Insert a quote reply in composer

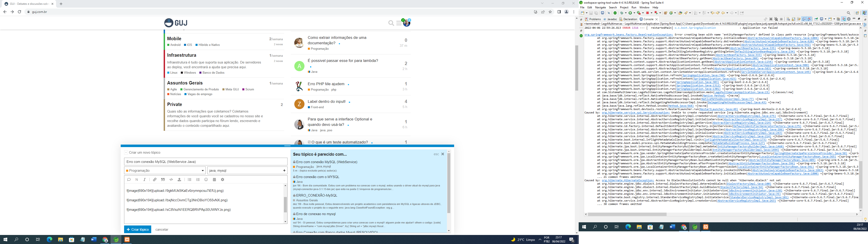(129, 180)
